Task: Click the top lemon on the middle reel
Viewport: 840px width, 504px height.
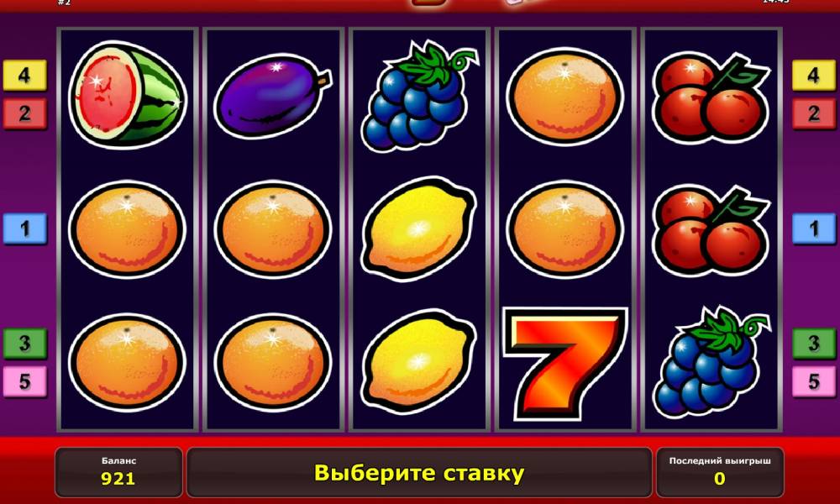Action: coord(419,230)
